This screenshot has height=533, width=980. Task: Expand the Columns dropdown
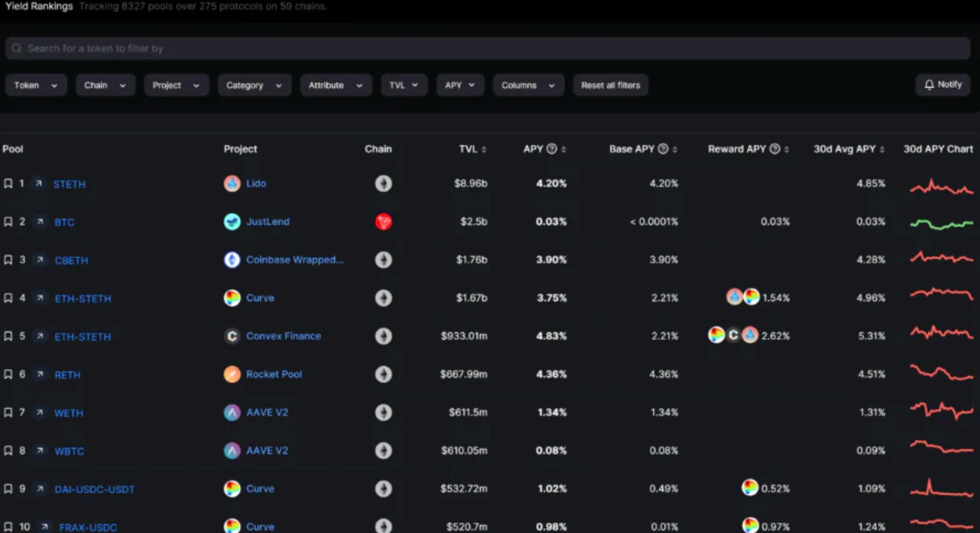pos(528,85)
